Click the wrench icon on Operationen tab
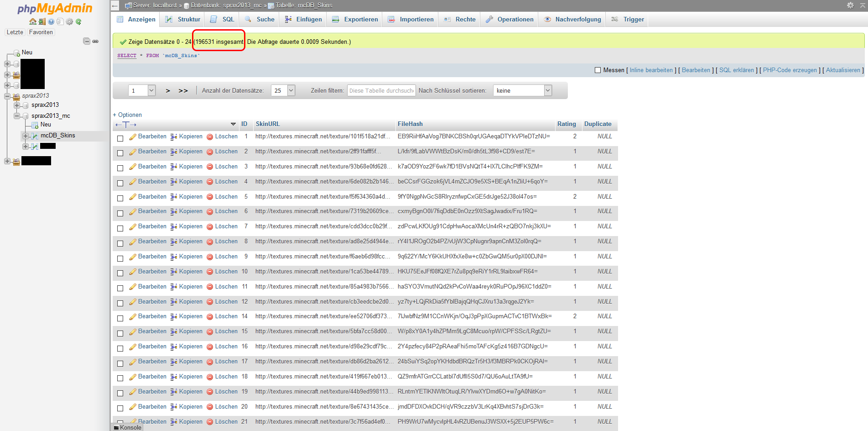 pyautogui.click(x=489, y=19)
